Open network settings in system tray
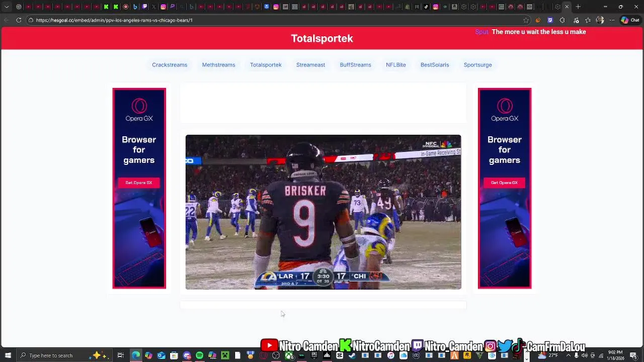Image resolution: width=644 pixels, height=362 pixels. pyautogui.click(x=601, y=355)
